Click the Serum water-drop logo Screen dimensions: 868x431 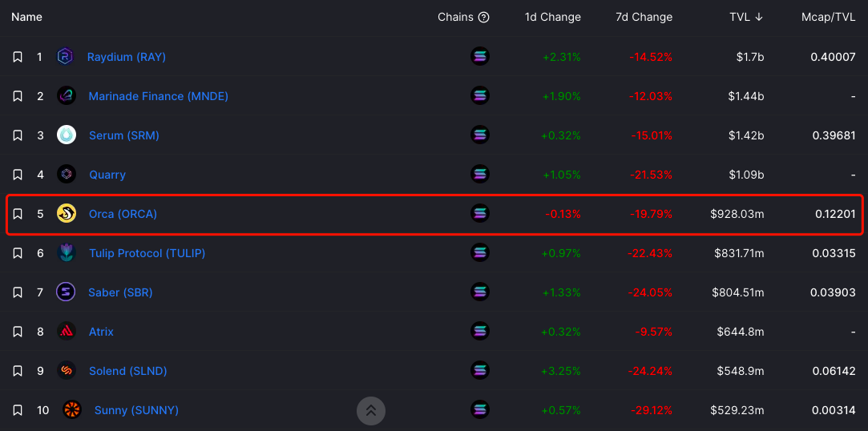click(67, 135)
